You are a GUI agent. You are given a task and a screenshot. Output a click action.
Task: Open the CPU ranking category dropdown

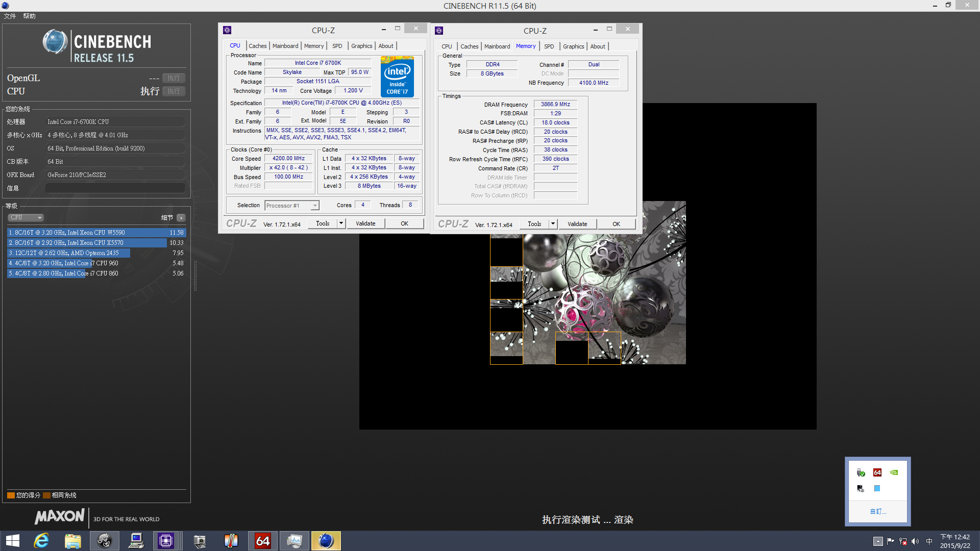[26, 217]
